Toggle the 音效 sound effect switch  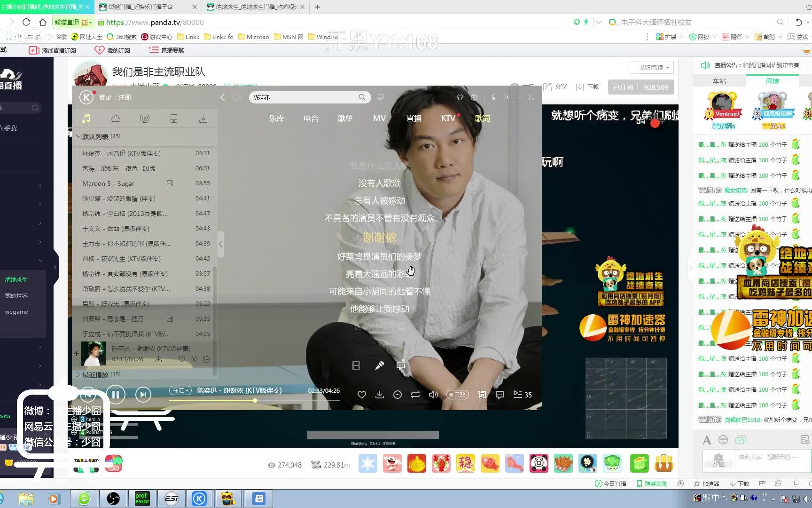click(458, 395)
